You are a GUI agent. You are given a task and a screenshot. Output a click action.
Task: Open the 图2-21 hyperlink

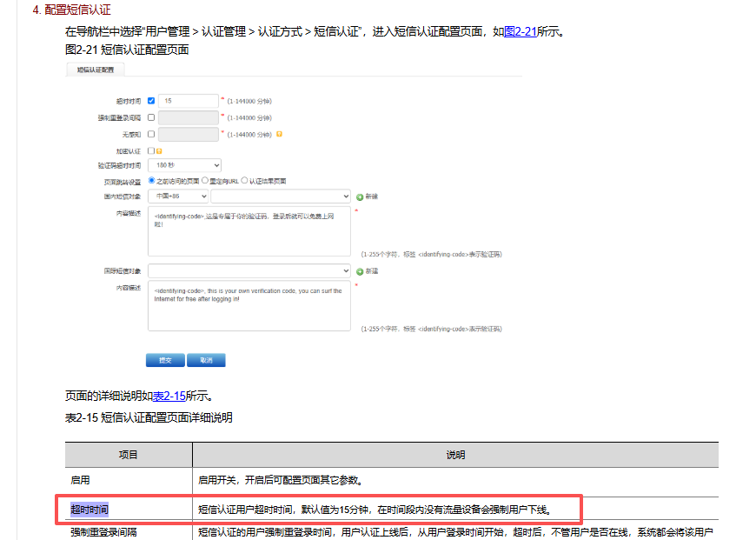point(520,32)
